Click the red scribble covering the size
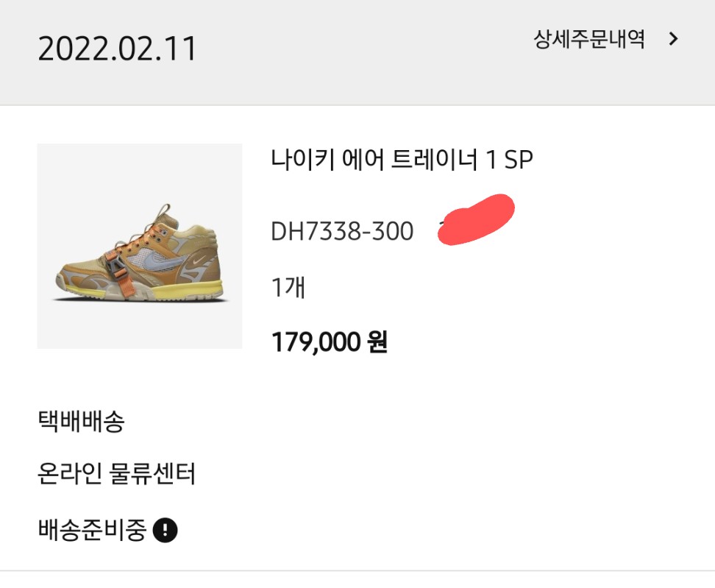This screenshot has width=715, height=588. coord(476,219)
